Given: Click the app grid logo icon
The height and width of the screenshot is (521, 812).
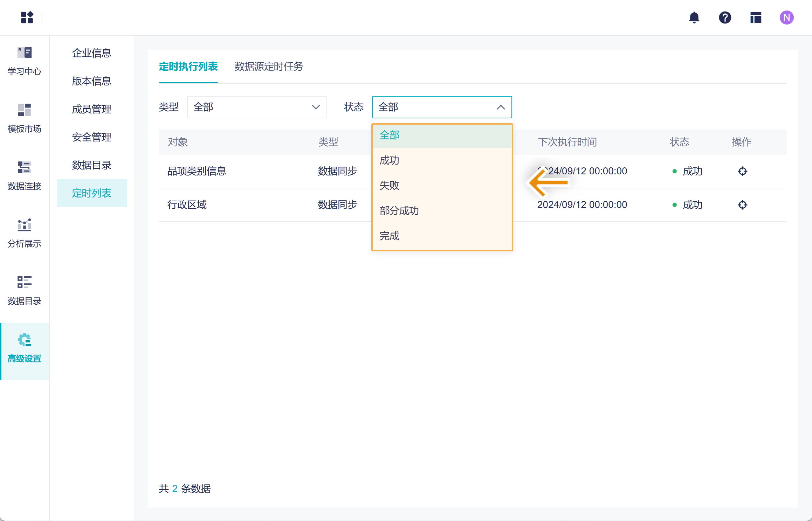Looking at the screenshot, I should (x=27, y=18).
